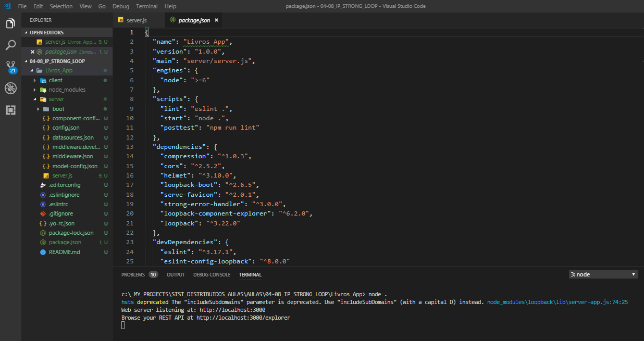Open the Search view in the activity bar
The width and height of the screenshot is (644, 341).
[x=10, y=45]
